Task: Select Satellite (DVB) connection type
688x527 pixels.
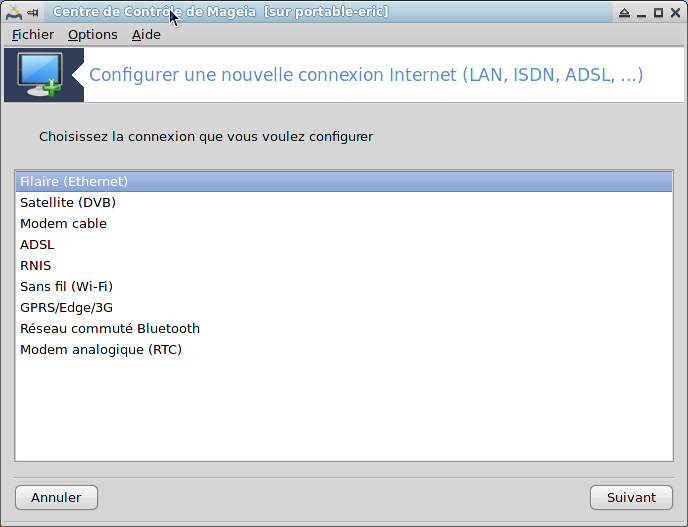Action: click(x=344, y=202)
